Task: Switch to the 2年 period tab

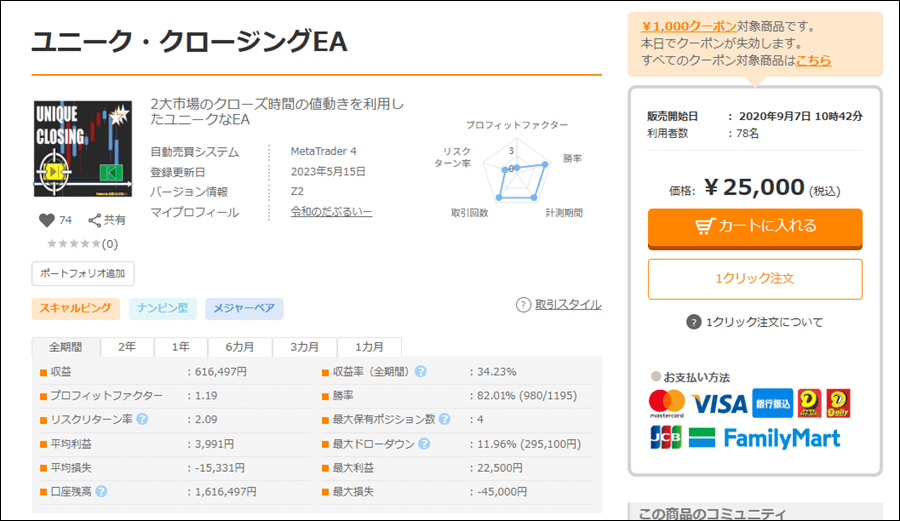Action: 127,347
